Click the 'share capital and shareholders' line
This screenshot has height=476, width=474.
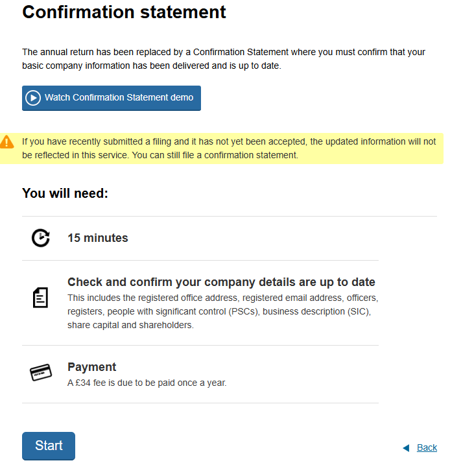pyautogui.click(x=130, y=325)
